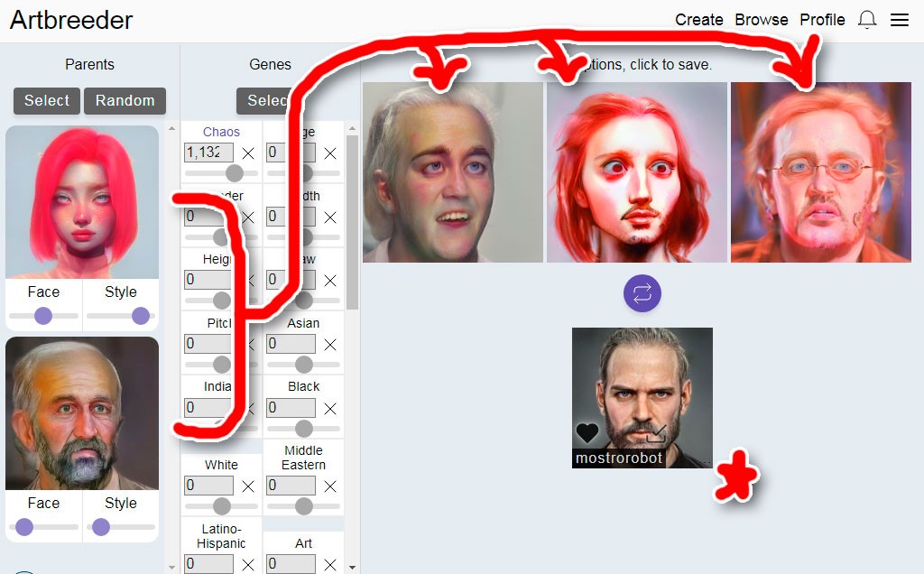Image resolution: width=924 pixels, height=574 pixels.
Task: Click Select button under Parents
Action: point(47,101)
